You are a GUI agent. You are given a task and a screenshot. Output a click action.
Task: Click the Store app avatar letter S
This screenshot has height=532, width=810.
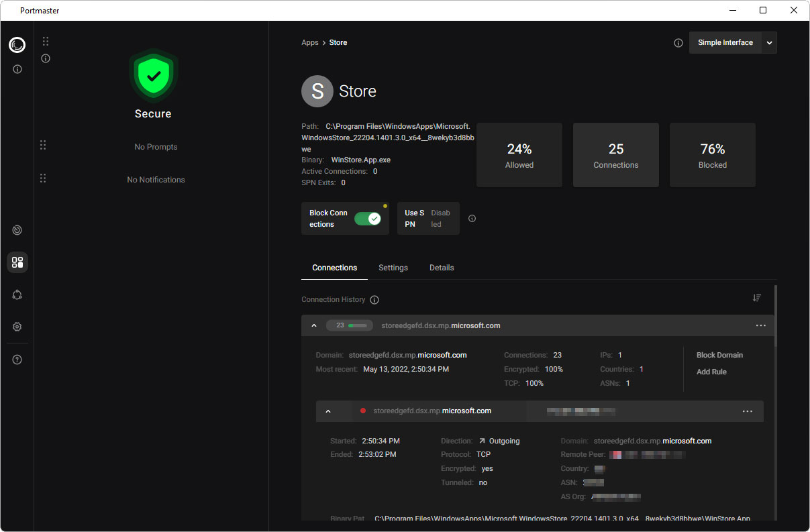pyautogui.click(x=317, y=91)
